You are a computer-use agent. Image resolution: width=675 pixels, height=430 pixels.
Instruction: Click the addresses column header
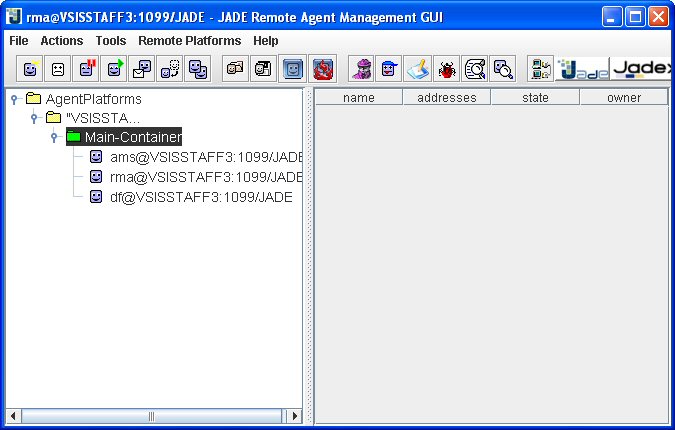tap(447, 98)
